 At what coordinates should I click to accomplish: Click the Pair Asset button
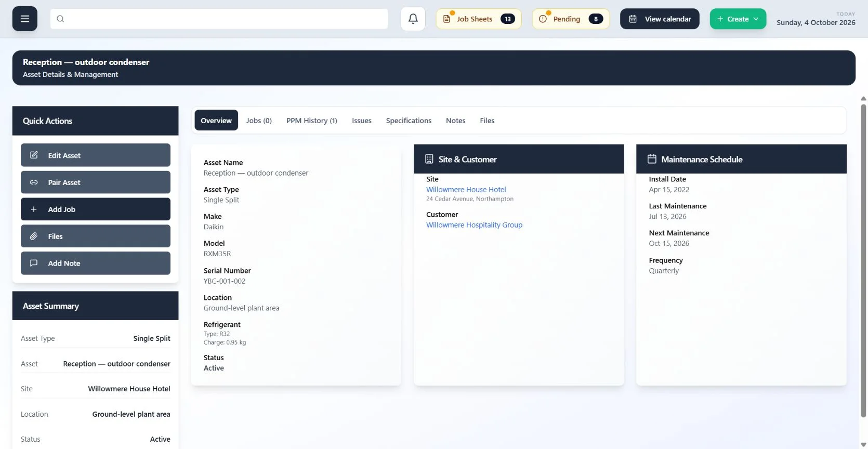(96, 182)
